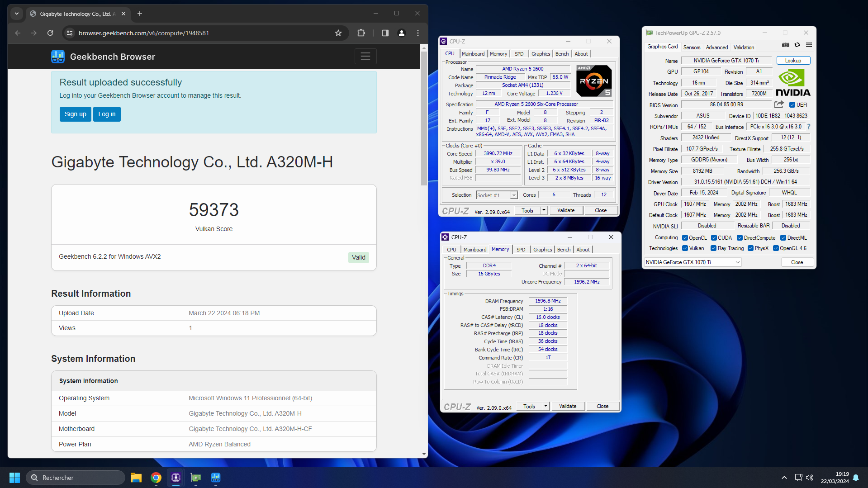Open Chrome profile avatar icon
868x488 pixels.
coord(401,33)
